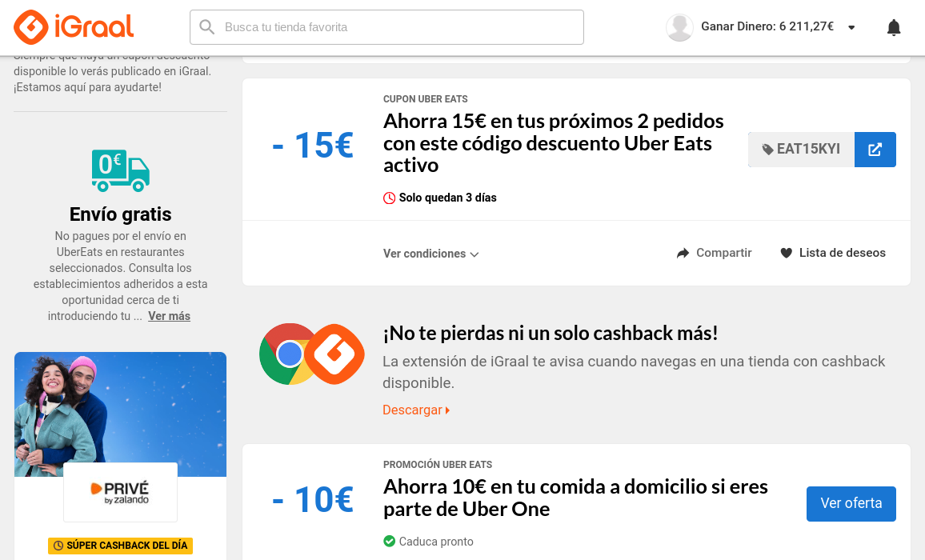Open the Privé by Zalando banner image
Viewport: 925px width, 560px height.
(120, 414)
